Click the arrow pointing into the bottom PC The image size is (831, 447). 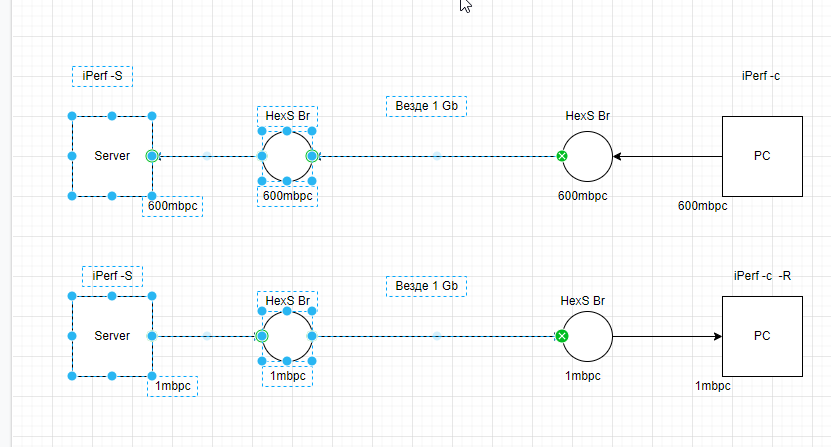tap(668, 336)
